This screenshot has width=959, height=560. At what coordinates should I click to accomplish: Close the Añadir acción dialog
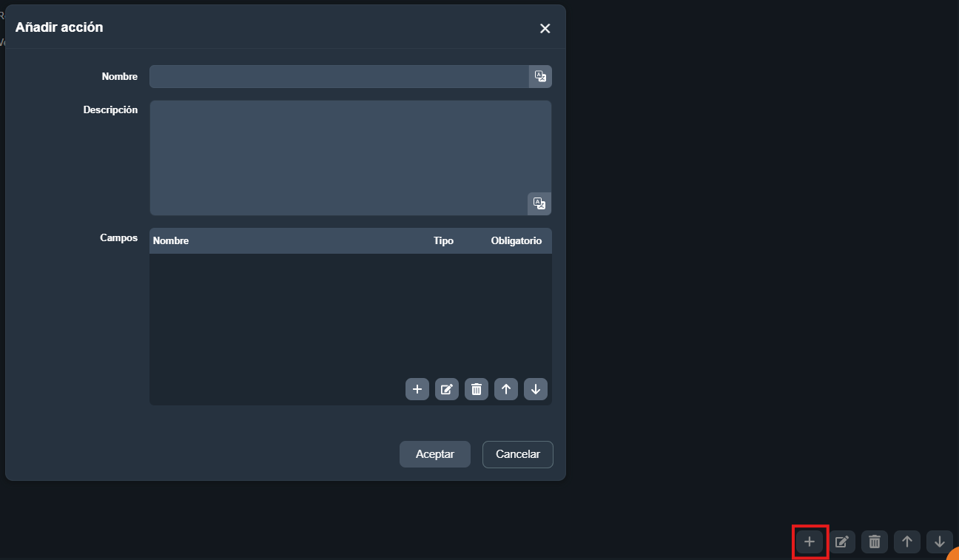[545, 29]
